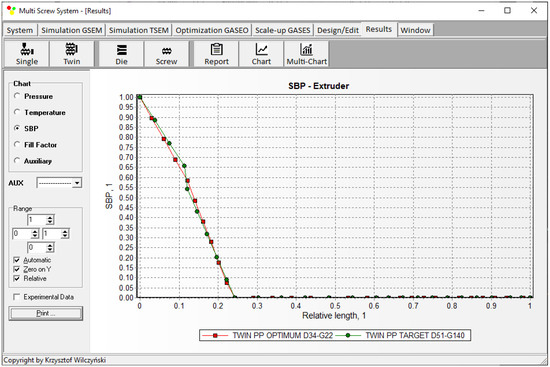Image resolution: width=550 pixels, height=367 pixels.
Task: Click the top range spinner showing 1
Action: (x=41, y=220)
